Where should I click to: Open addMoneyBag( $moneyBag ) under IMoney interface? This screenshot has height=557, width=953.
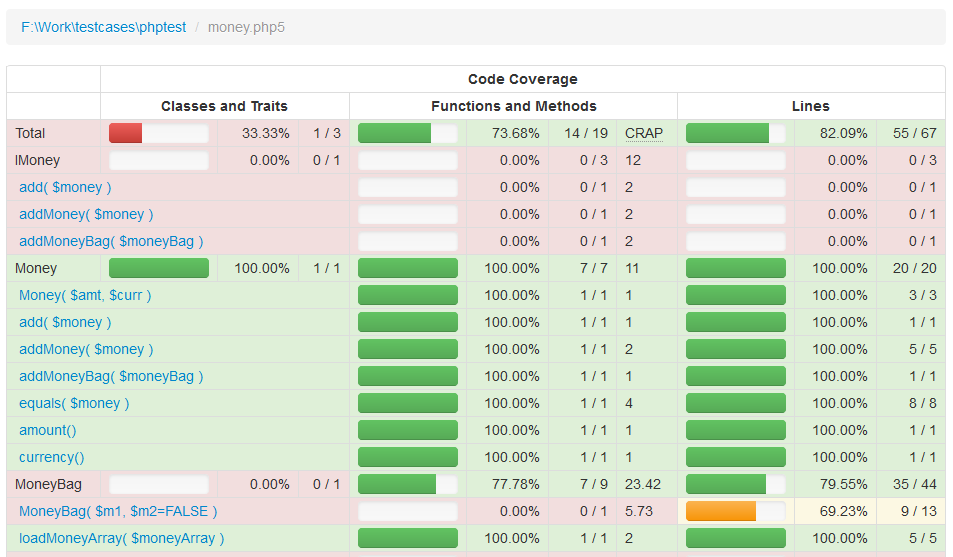pos(111,241)
